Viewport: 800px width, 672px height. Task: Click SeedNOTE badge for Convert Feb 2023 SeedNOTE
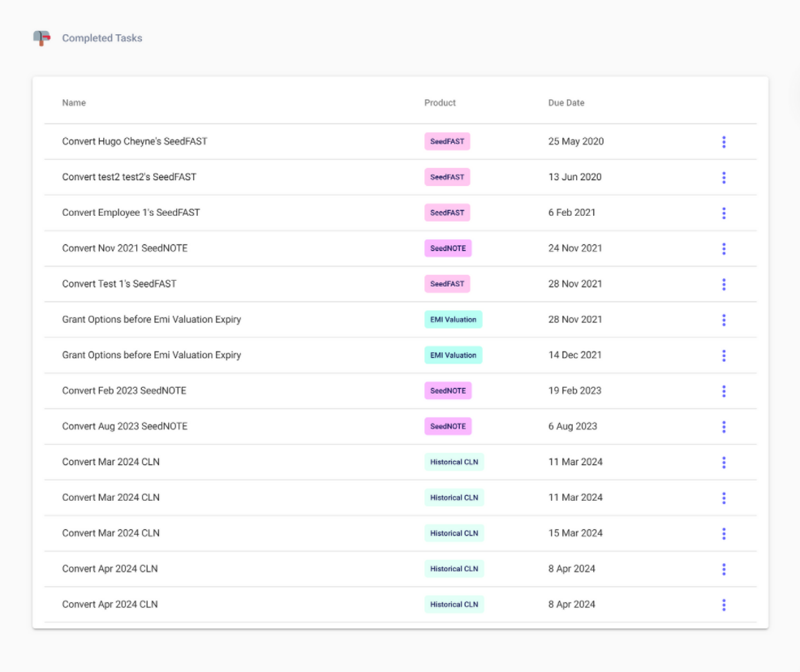coord(448,391)
